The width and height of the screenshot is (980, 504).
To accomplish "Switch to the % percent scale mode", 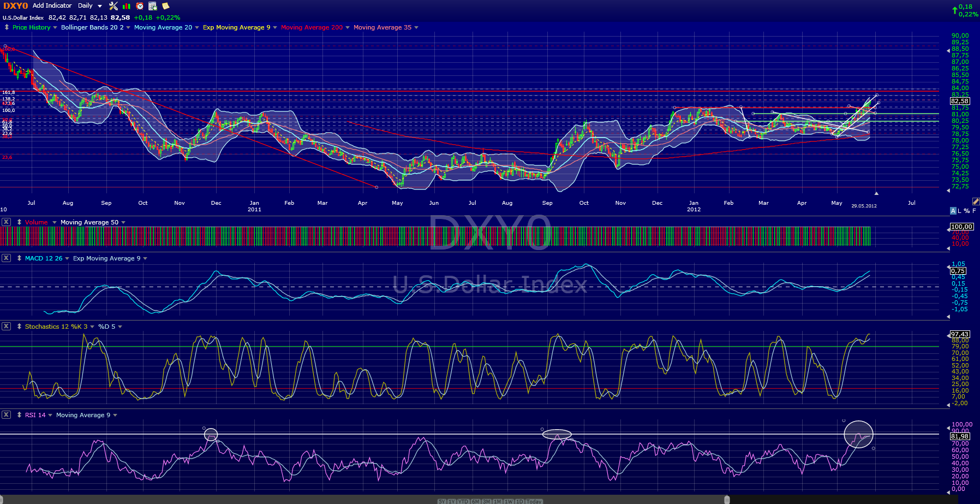I will [967, 211].
